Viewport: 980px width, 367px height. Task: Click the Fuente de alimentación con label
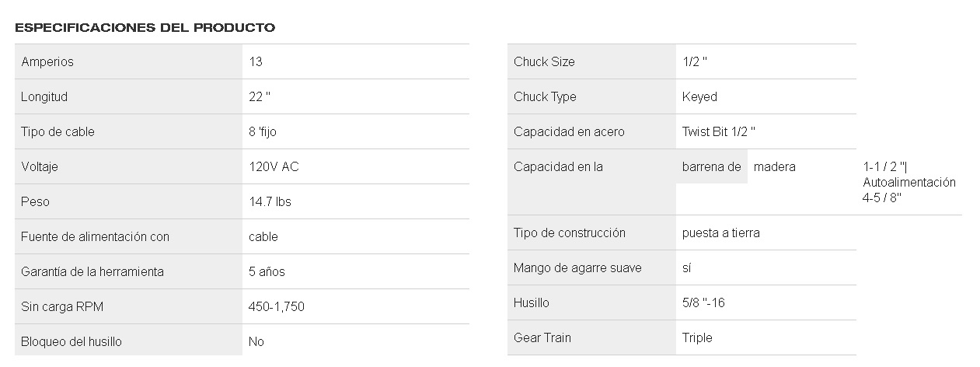tap(95, 236)
